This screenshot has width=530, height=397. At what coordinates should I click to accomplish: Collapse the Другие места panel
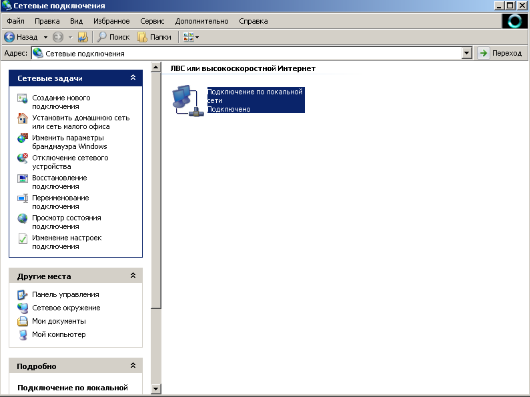click(x=133, y=276)
